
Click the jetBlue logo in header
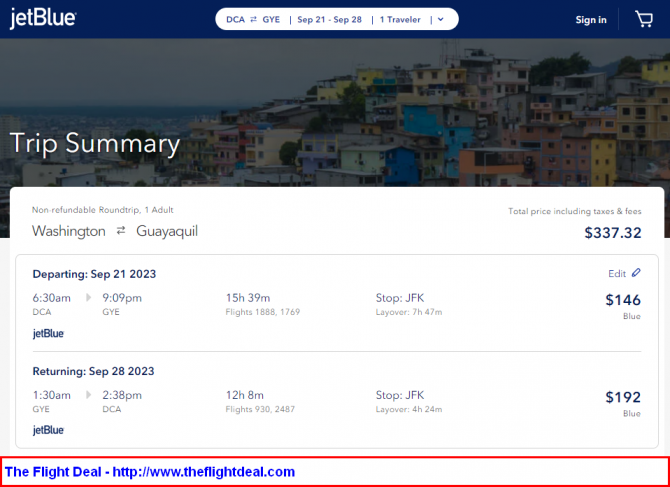(x=43, y=18)
